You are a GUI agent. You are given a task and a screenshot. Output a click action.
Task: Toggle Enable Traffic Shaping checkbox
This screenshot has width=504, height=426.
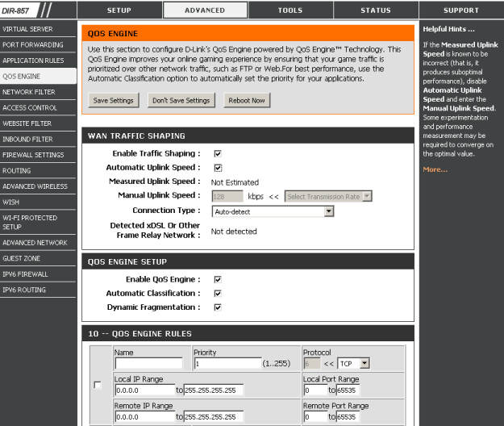pyautogui.click(x=218, y=153)
